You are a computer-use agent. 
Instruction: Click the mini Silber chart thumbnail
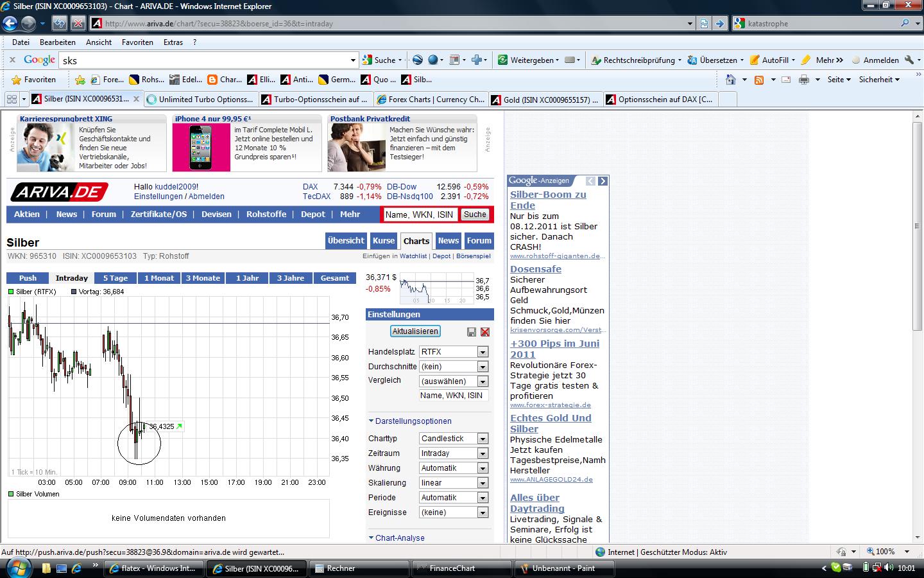coord(436,288)
